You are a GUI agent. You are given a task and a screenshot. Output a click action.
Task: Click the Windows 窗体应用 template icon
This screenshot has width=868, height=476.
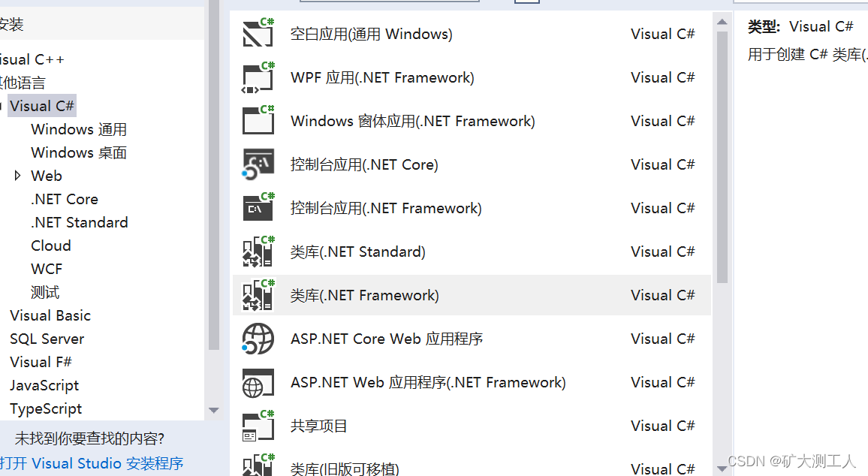coord(258,121)
